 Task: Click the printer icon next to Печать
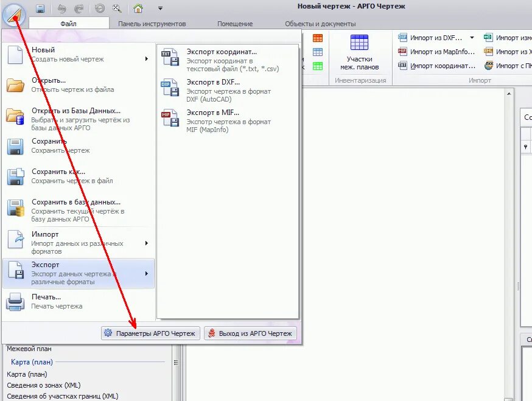pyautogui.click(x=15, y=302)
